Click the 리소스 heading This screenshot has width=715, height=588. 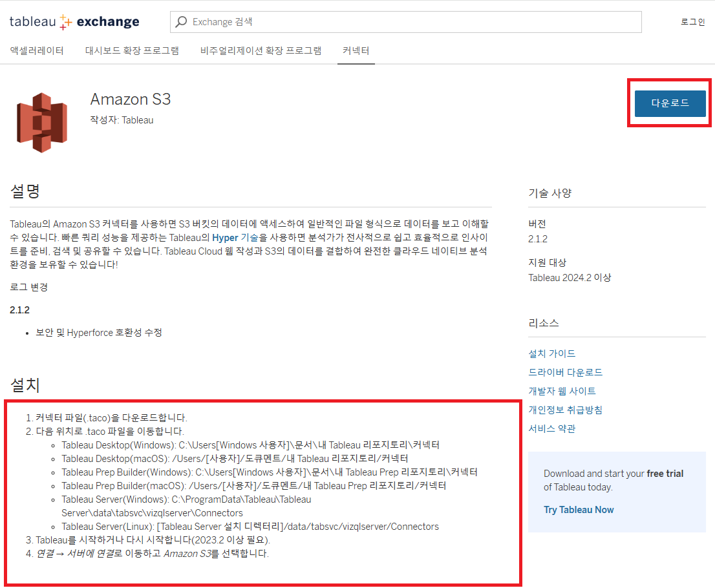point(544,322)
